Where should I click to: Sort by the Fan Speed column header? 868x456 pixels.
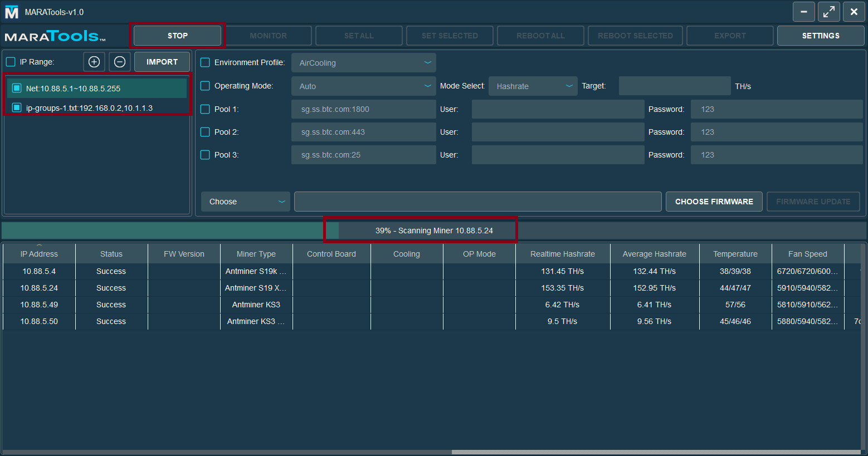coord(808,254)
